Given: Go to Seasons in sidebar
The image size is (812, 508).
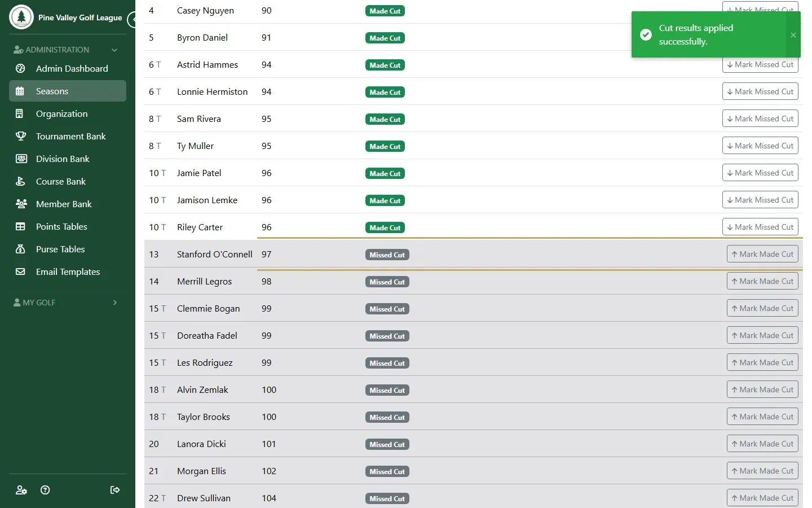Looking at the screenshot, I should (68, 91).
